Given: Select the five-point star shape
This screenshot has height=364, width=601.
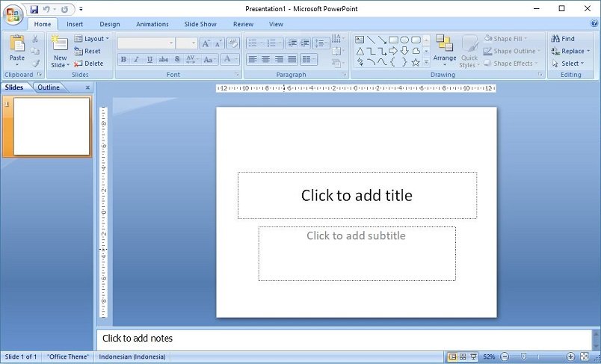Looking at the screenshot, I should [x=416, y=63].
